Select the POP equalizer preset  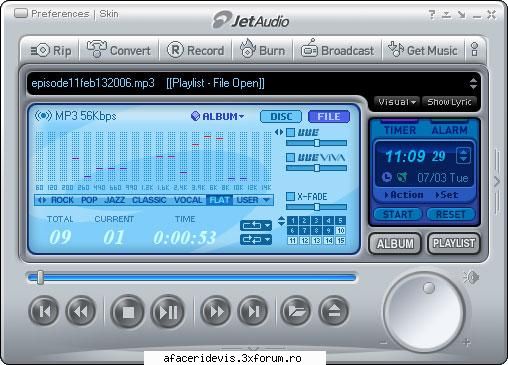click(89, 200)
